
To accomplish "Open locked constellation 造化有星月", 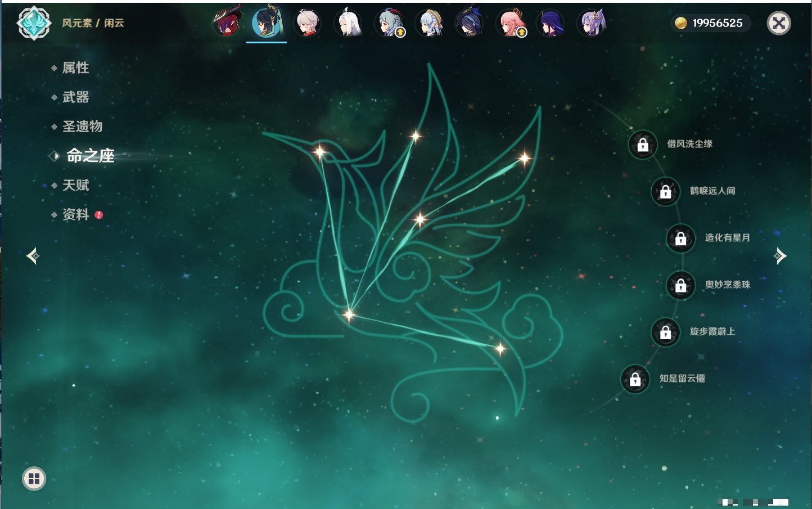I will tap(680, 238).
